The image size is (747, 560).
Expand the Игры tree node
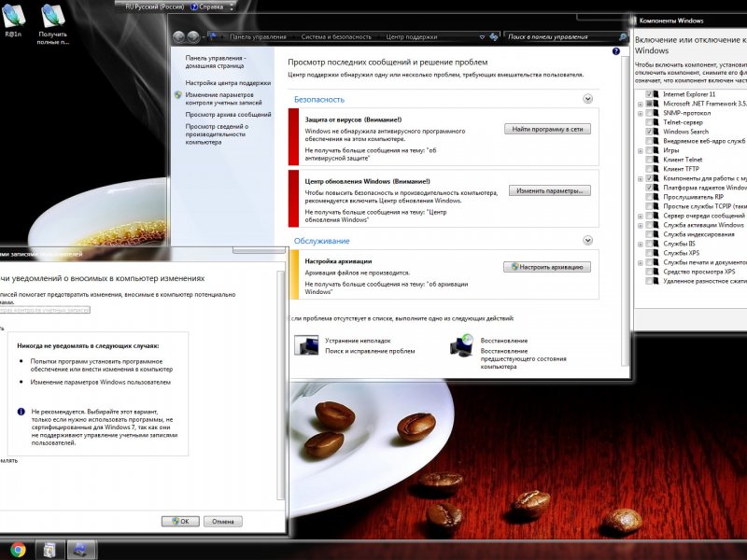[x=641, y=151]
